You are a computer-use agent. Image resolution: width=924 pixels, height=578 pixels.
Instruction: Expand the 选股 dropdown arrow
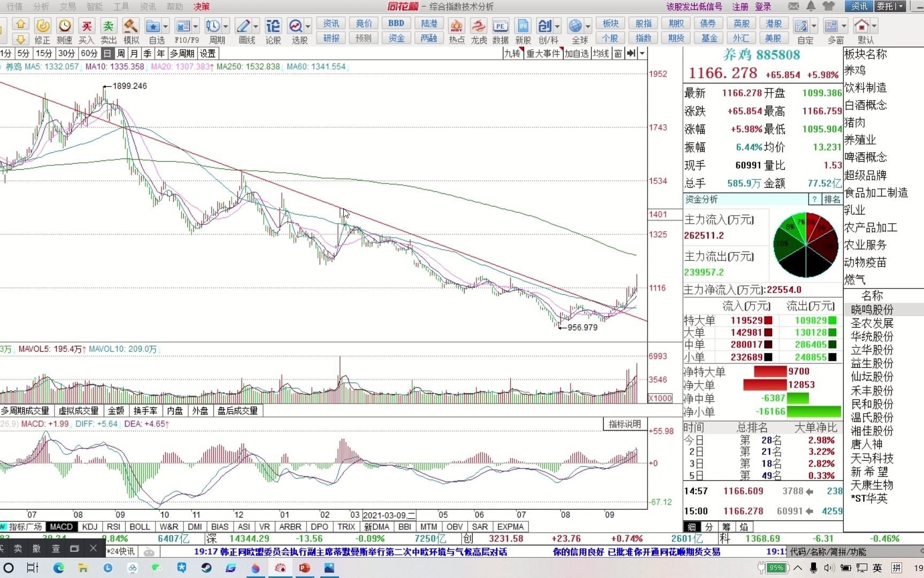point(308,26)
